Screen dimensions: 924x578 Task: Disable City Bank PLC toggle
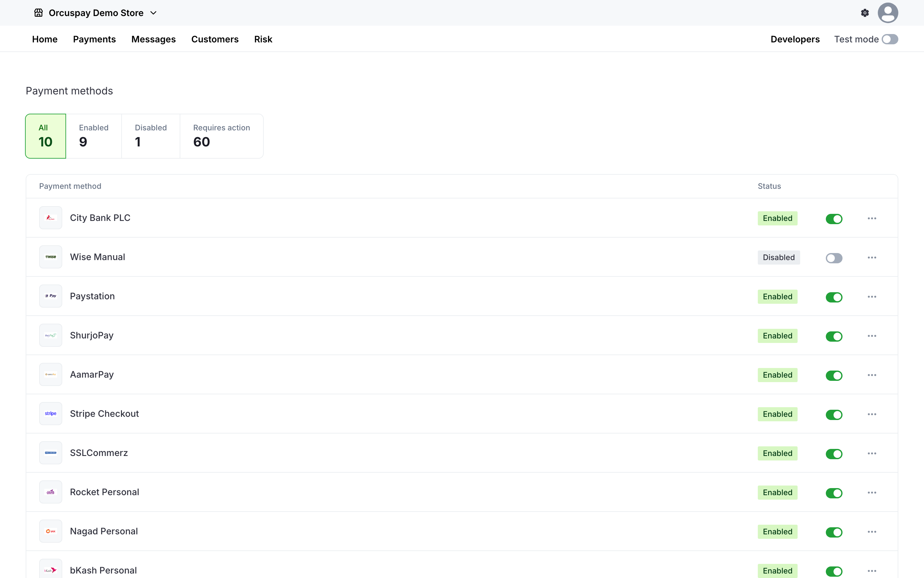[x=834, y=219]
